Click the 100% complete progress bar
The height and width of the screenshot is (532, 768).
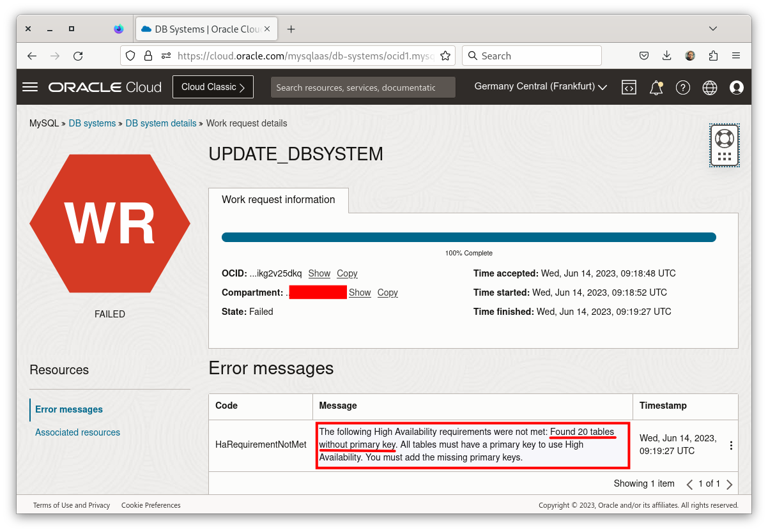(x=469, y=238)
